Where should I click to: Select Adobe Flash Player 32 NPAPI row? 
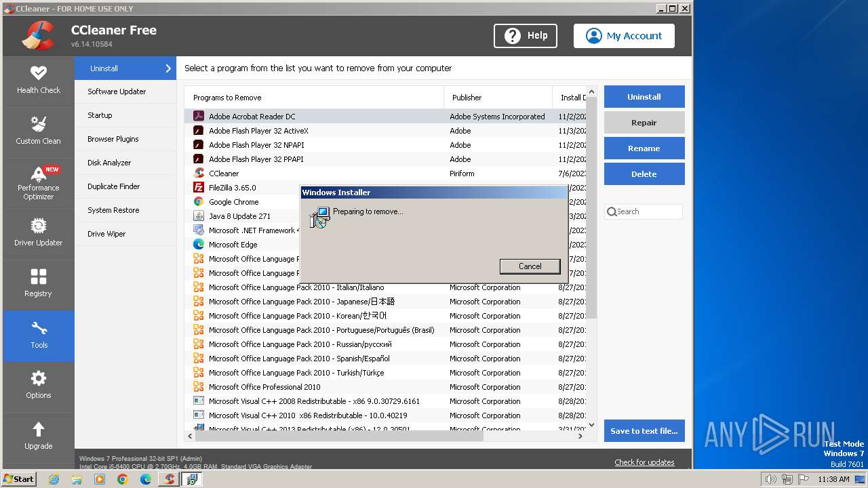385,144
